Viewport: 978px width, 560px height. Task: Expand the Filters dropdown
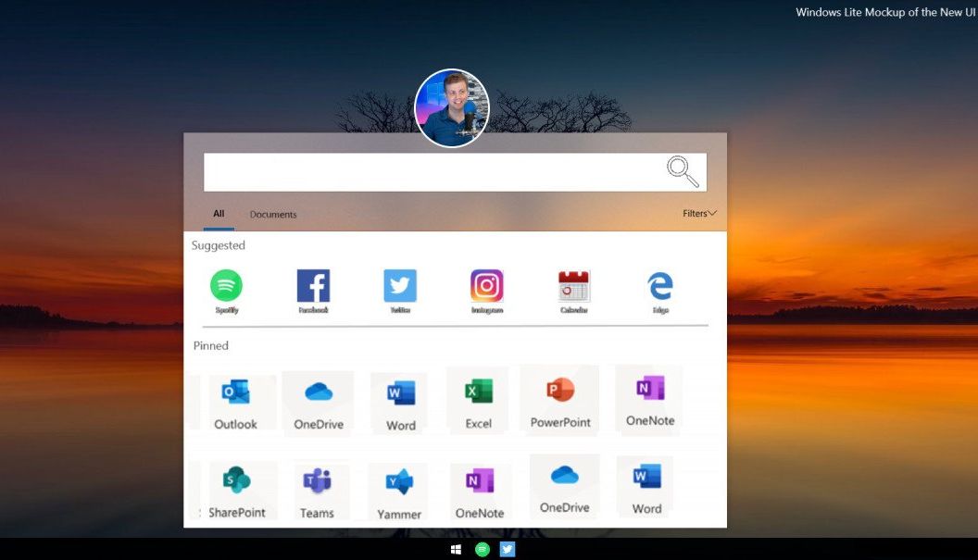pos(699,213)
